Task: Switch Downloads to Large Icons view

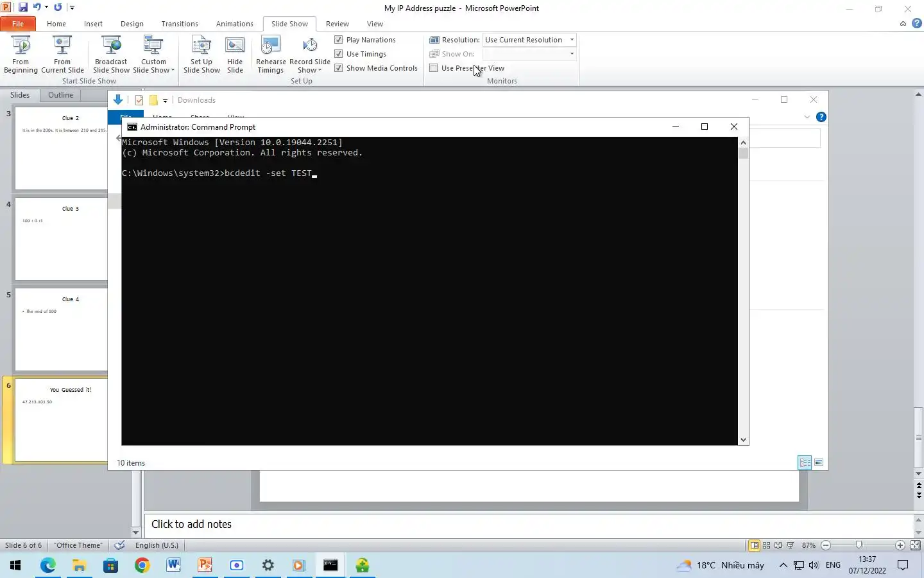Action: click(x=819, y=462)
